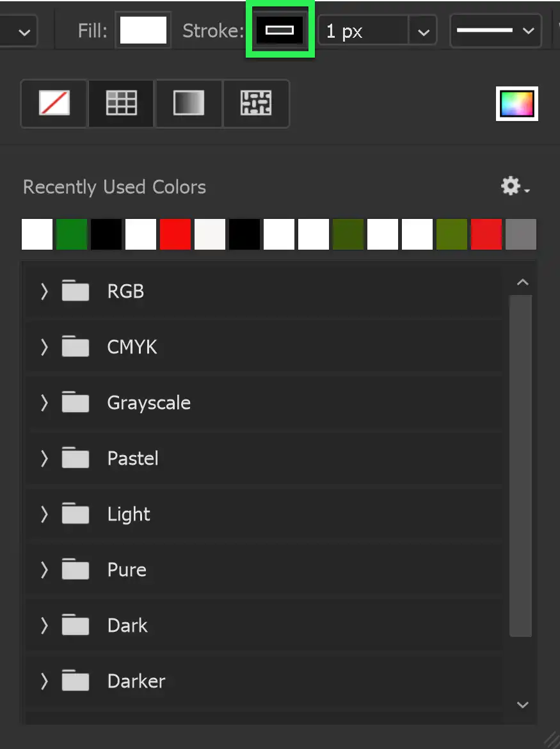560x749 pixels.
Task: Select the Gradient stroke option
Action: point(188,103)
